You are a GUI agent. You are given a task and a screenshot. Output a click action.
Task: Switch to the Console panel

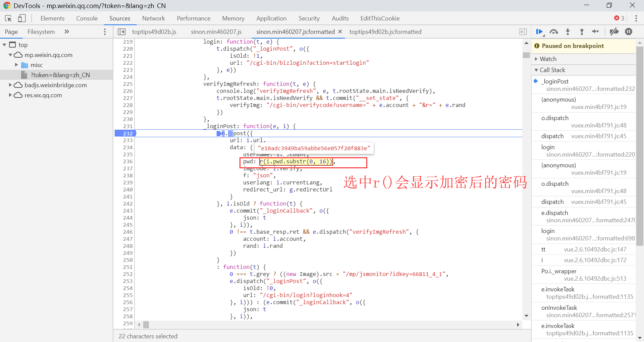coord(87,18)
